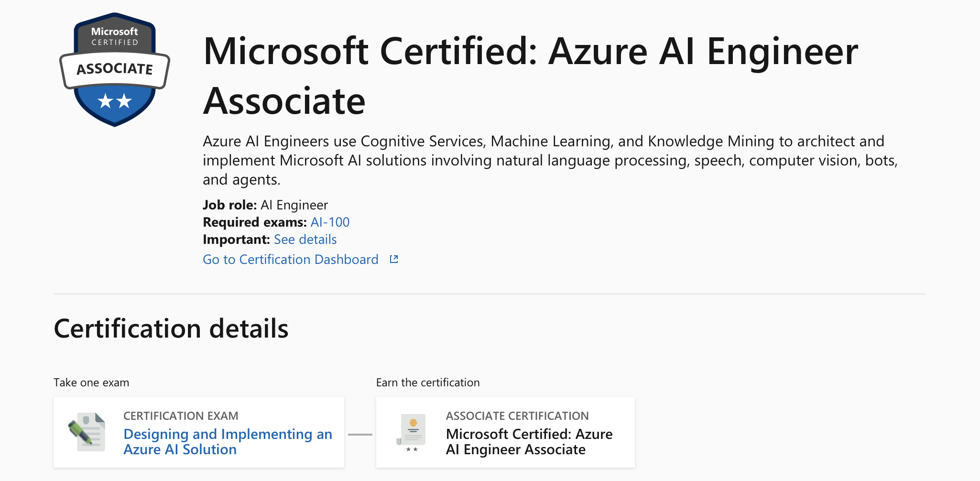This screenshot has width=980, height=481.
Task: Open the See details link
Action: [x=305, y=240]
